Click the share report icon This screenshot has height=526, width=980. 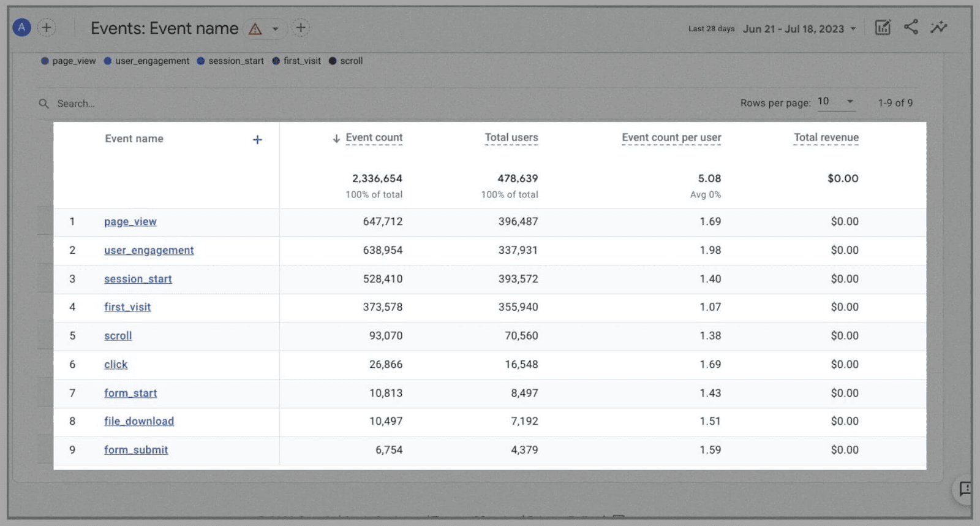click(x=911, y=27)
